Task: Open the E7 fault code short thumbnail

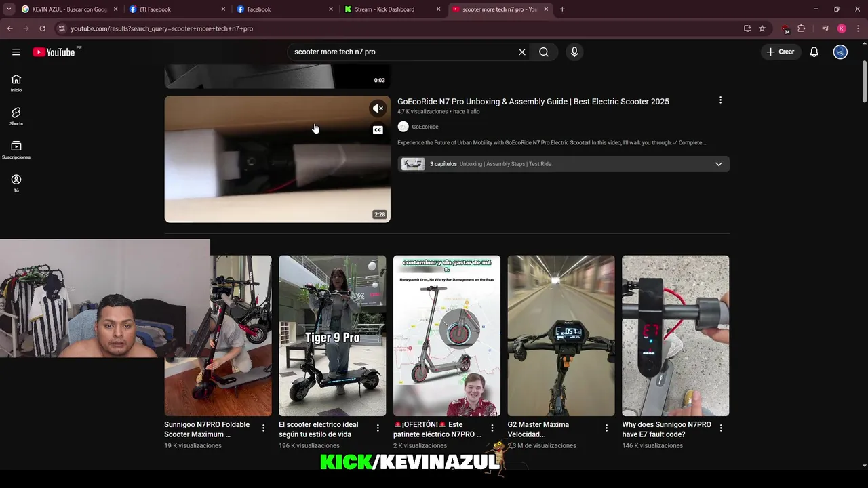Action: coord(675,335)
